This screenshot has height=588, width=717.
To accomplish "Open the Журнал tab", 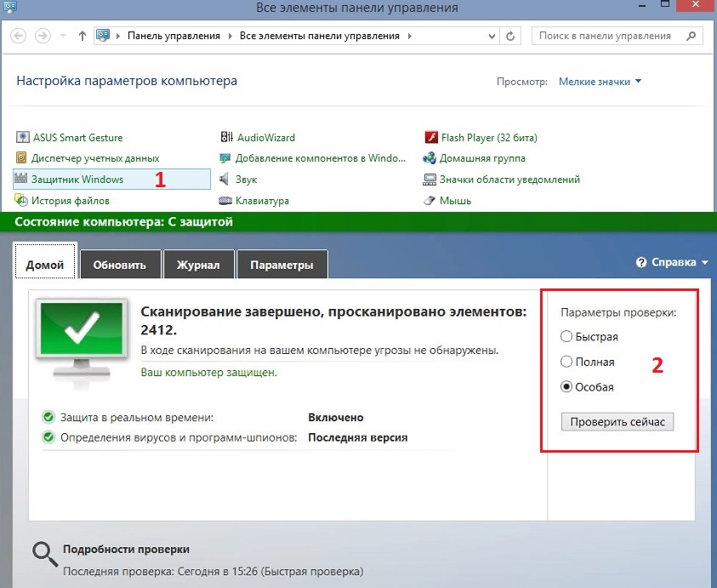I will tap(198, 264).
